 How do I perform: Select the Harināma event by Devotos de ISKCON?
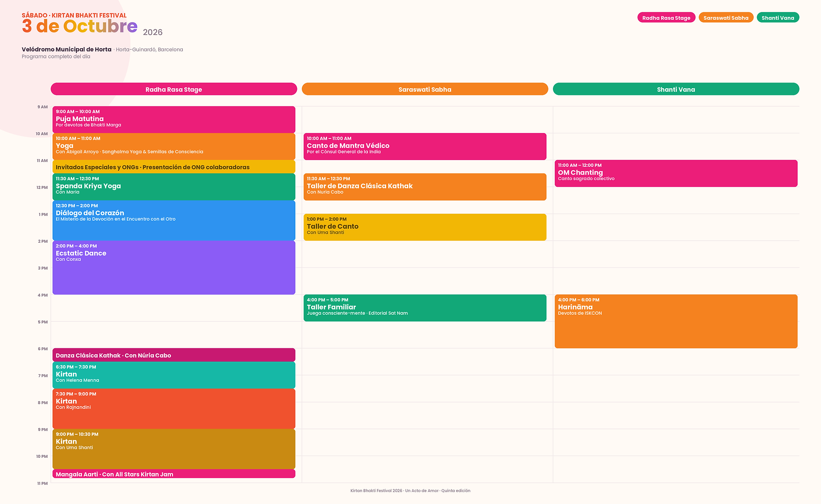(676, 321)
